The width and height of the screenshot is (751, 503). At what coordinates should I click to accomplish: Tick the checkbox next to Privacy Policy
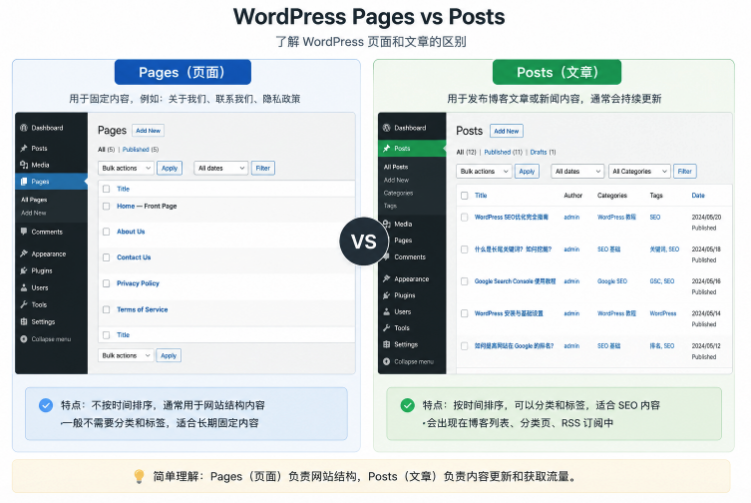click(x=106, y=283)
